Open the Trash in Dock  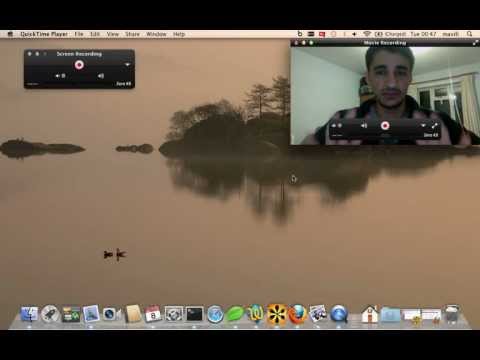(452, 314)
